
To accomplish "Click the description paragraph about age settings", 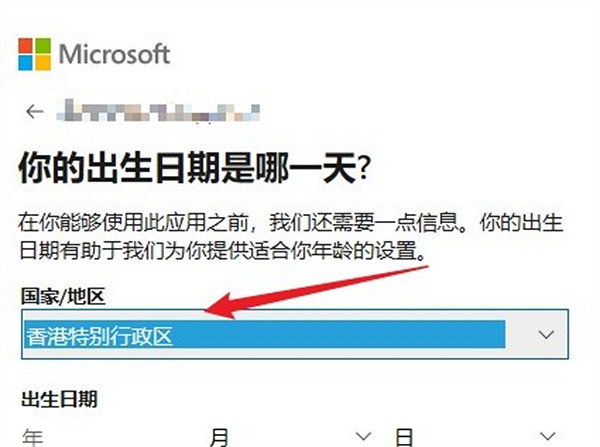I will (x=291, y=237).
